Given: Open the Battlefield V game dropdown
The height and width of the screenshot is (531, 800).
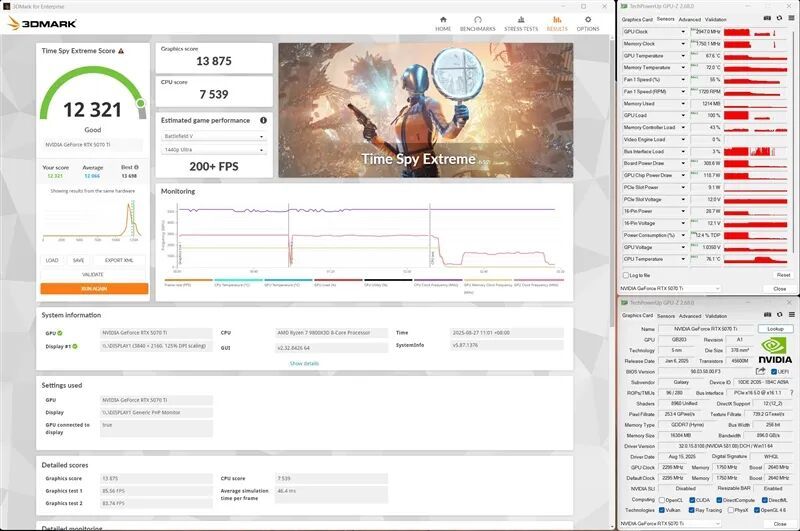Looking at the screenshot, I should (213, 136).
